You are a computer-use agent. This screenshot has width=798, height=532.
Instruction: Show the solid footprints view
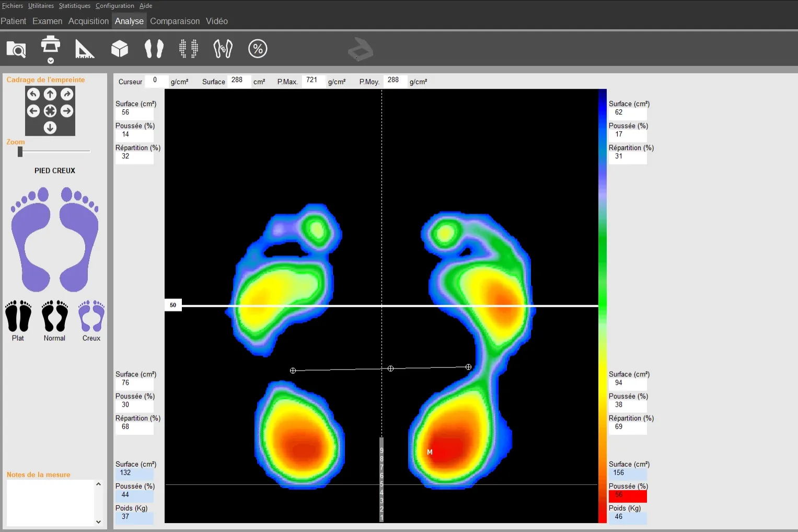[x=154, y=49]
